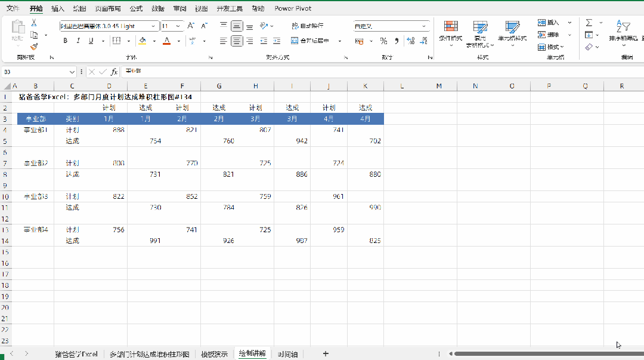
Task: Click the Clear eraser icon
Action: [589, 47]
